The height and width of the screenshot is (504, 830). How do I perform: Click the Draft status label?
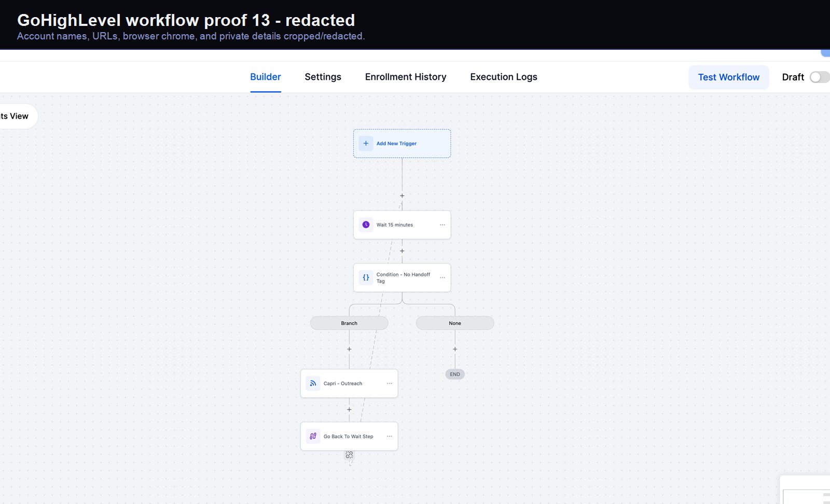tap(793, 77)
